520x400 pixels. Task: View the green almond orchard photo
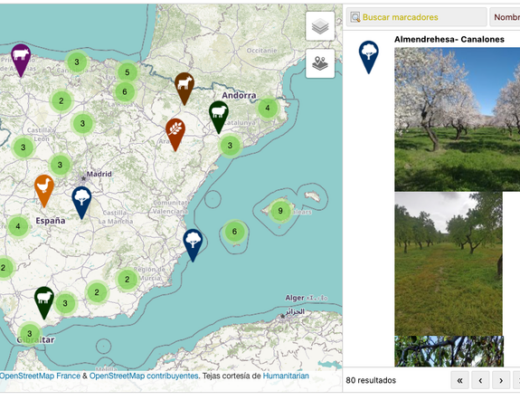[449, 264]
